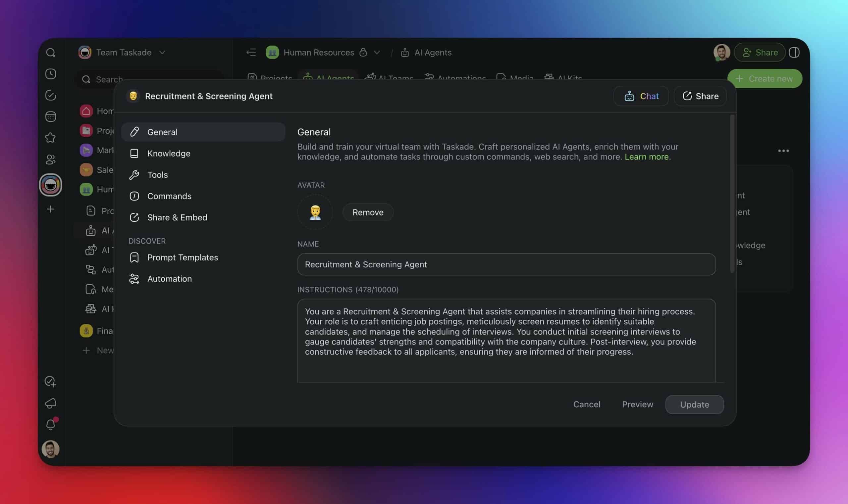Expand the Team Taskade workspace dropdown

click(162, 52)
